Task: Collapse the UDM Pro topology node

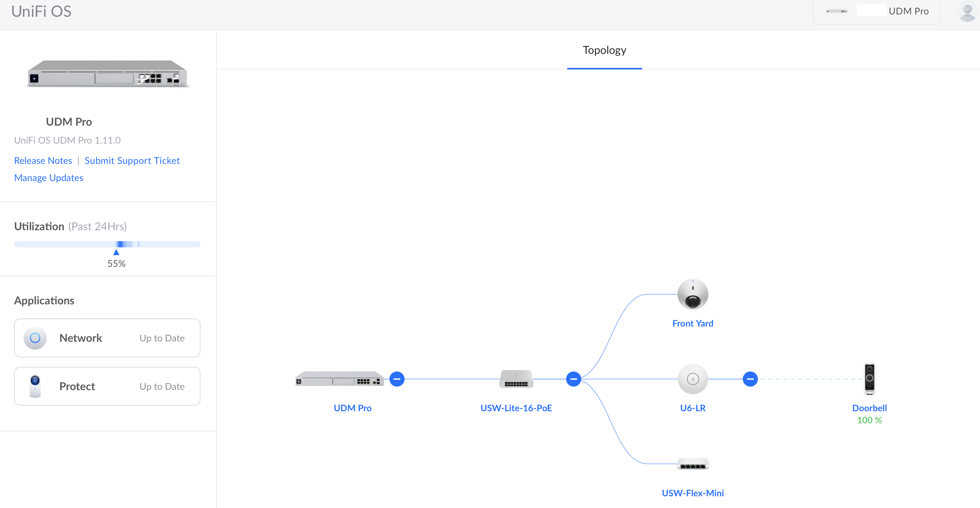Action: (x=397, y=379)
